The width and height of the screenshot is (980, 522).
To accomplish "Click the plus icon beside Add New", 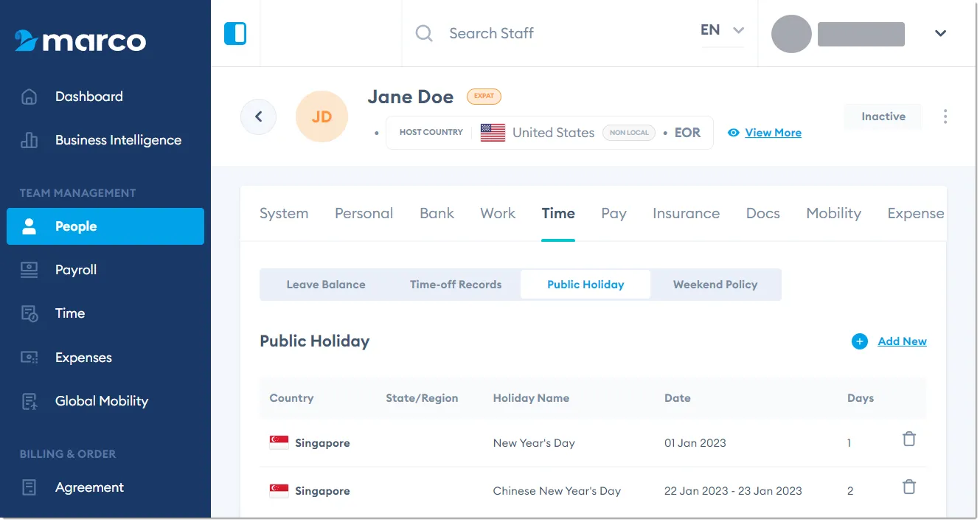I will pos(860,341).
